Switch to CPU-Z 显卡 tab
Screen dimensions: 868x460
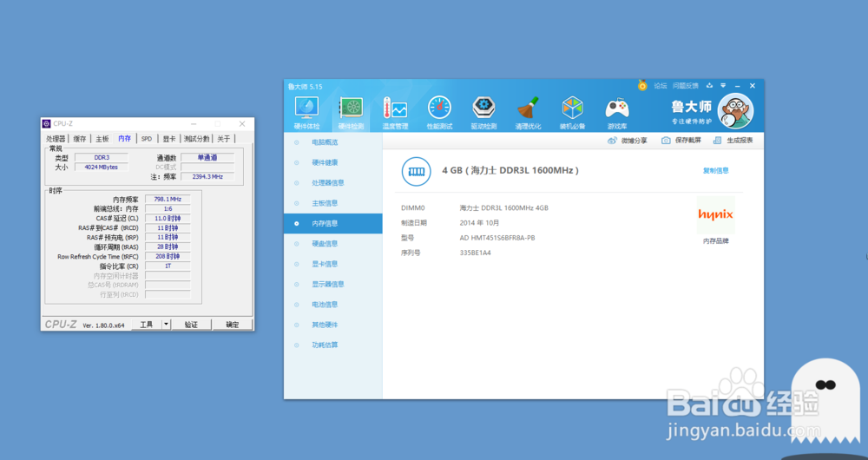(x=169, y=139)
